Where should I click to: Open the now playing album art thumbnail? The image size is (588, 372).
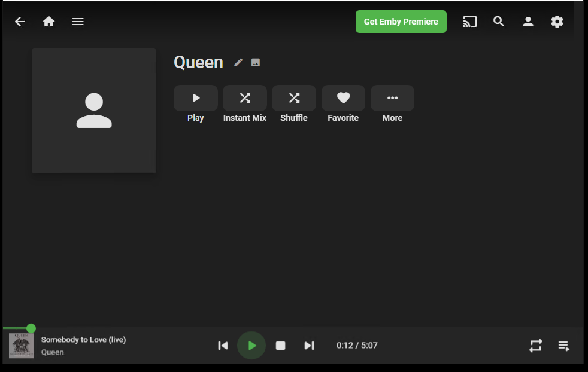pyautogui.click(x=22, y=346)
